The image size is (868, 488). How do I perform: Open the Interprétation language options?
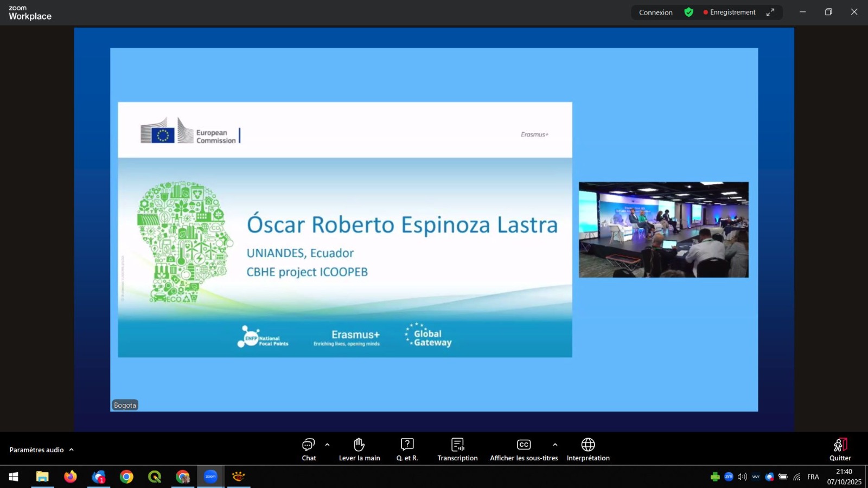tap(588, 450)
